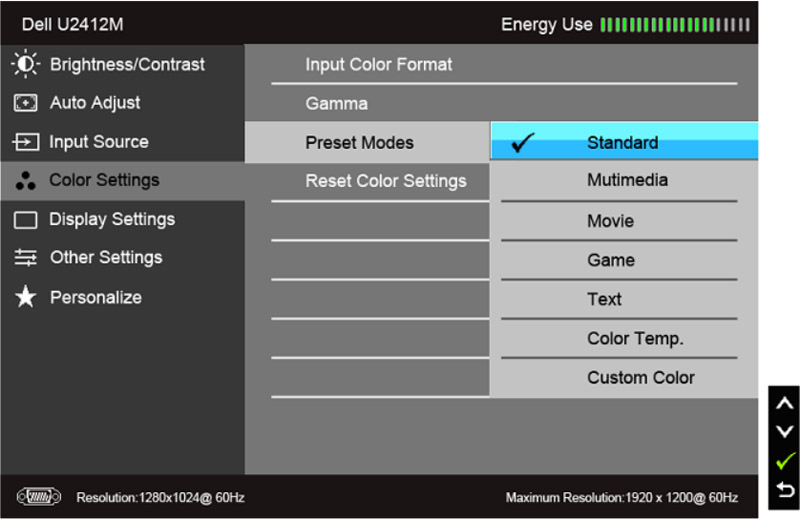Click the Energy Use label
Image resolution: width=800 pixels, height=519 pixels.
pyautogui.click(x=546, y=24)
